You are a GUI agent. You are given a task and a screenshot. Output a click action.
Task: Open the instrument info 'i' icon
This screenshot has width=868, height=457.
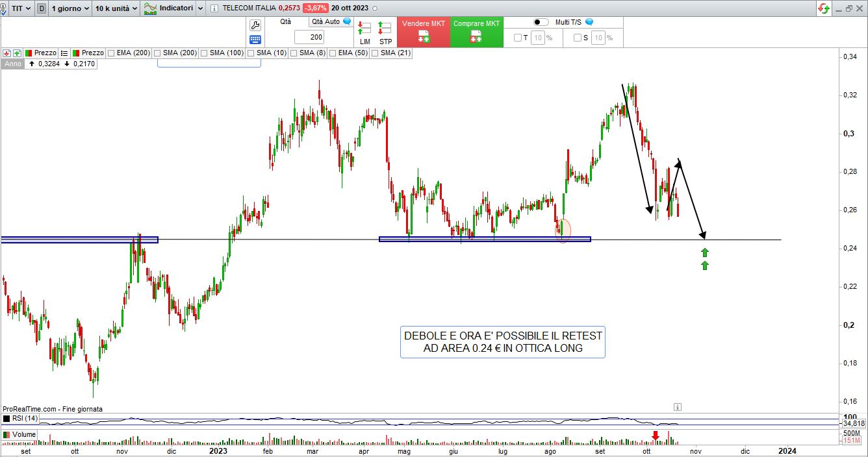click(214, 8)
